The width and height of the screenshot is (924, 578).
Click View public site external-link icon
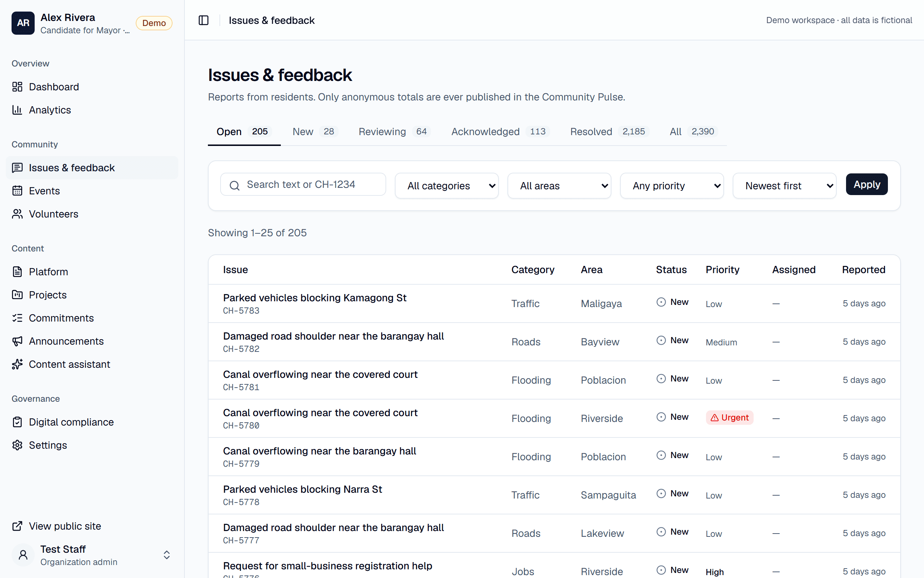[17, 526]
